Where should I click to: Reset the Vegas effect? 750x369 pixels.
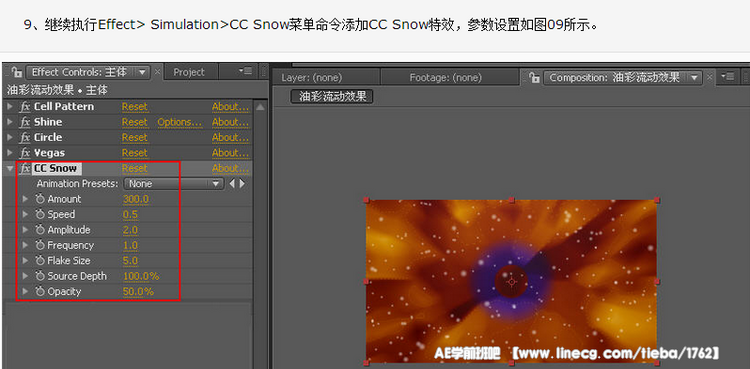click(x=135, y=153)
